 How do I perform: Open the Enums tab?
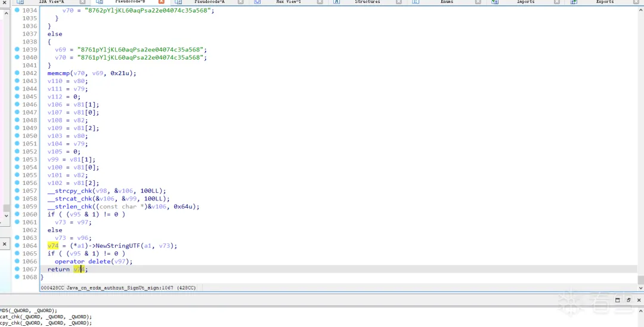click(447, 2)
